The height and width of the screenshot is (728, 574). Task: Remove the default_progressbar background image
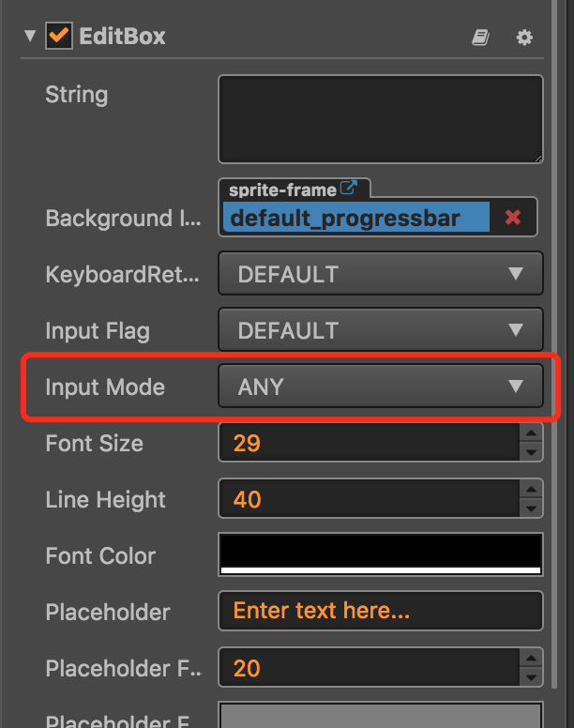point(512,218)
